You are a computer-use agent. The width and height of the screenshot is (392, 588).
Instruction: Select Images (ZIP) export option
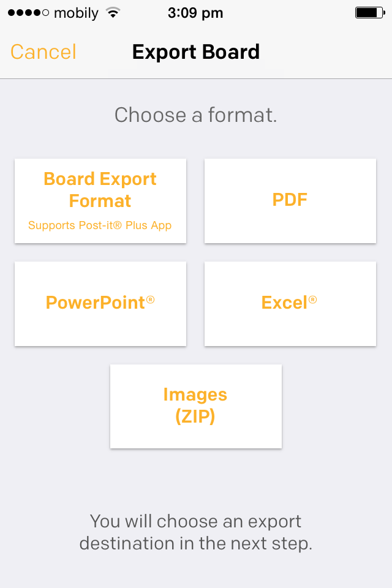tap(195, 405)
